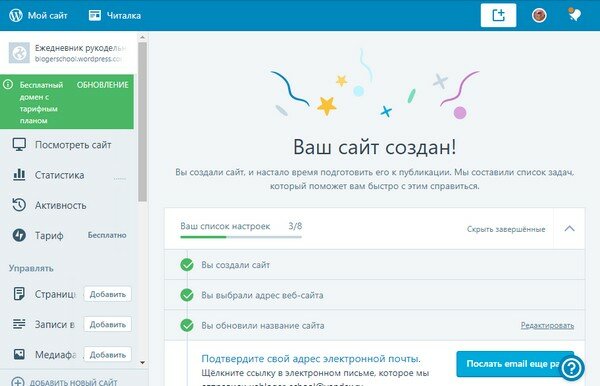Open notifications bell icon

click(x=574, y=15)
